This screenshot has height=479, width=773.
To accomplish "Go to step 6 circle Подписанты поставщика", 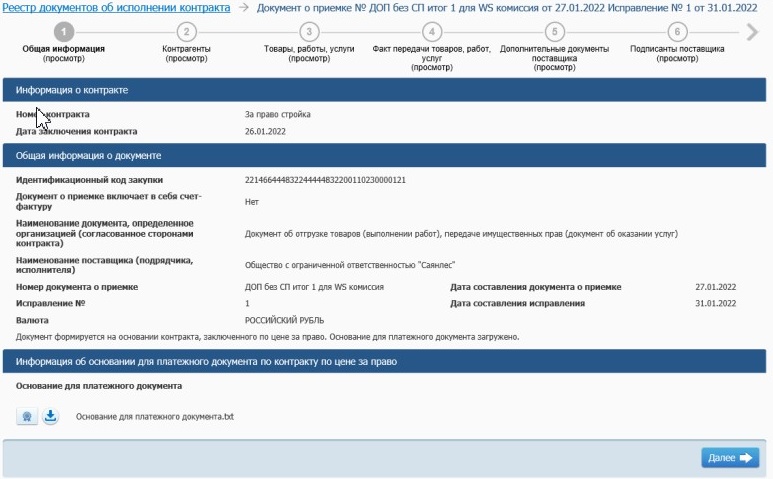I will [677, 32].
